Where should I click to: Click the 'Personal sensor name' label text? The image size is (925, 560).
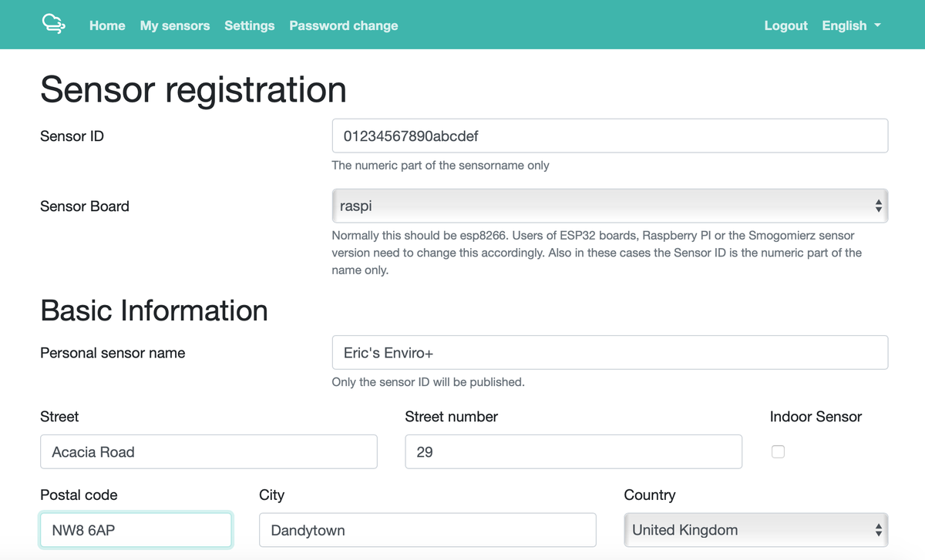point(113,353)
